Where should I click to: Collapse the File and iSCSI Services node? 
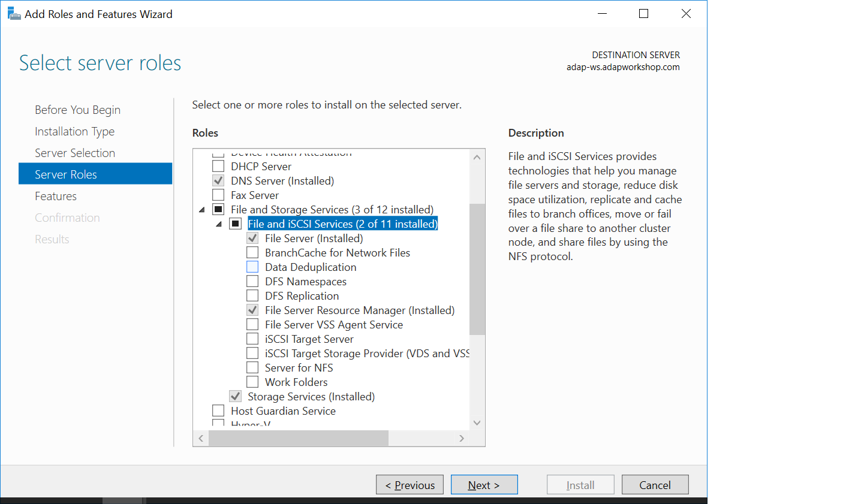point(219,224)
